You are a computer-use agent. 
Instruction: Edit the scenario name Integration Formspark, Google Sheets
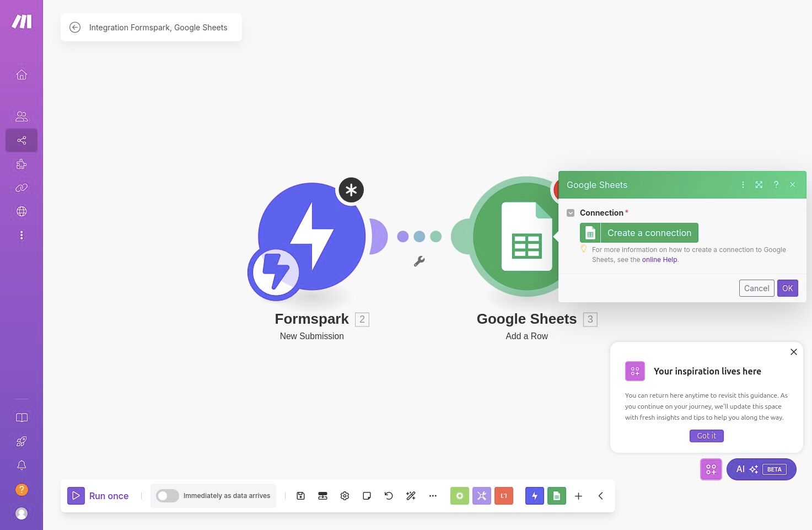[x=158, y=28]
